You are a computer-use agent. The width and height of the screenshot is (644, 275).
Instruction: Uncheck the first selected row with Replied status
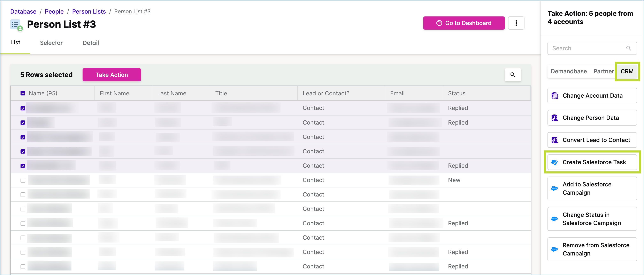click(23, 108)
